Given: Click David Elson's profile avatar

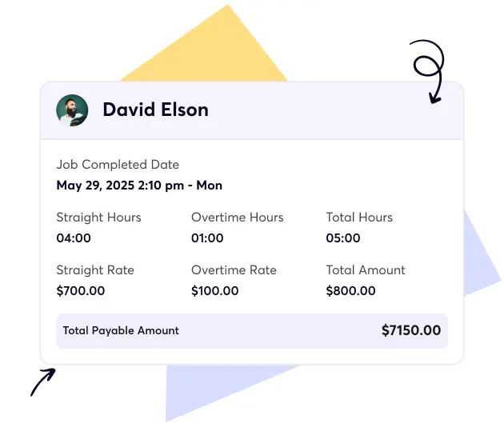Looking at the screenshot, I should tap(72, 110).
